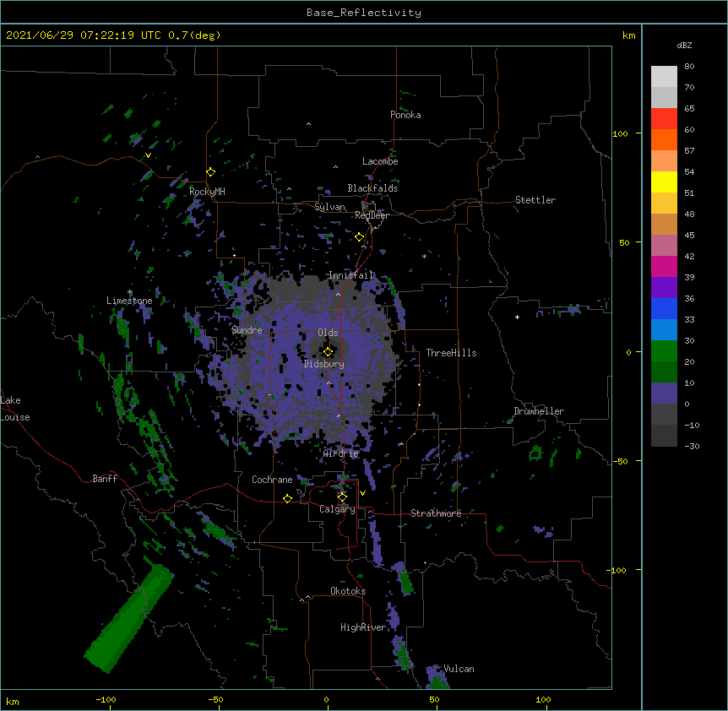Select the yellow V marker east of Calgary

click(x=362, y=493)
